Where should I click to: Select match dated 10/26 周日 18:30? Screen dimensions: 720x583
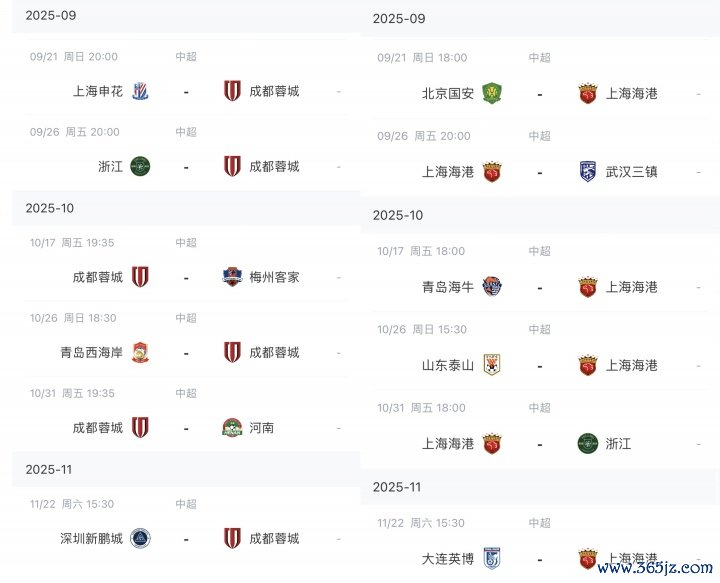74,318
